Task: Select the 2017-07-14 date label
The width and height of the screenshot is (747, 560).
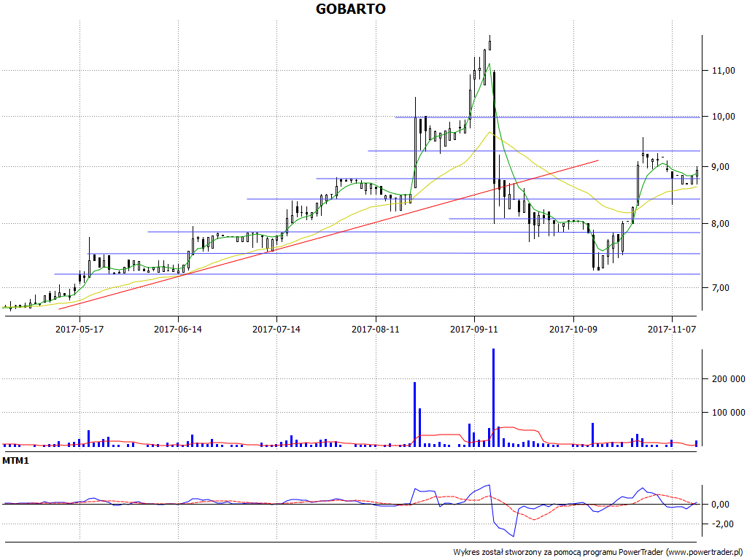Action: click(x=276, y=329)
